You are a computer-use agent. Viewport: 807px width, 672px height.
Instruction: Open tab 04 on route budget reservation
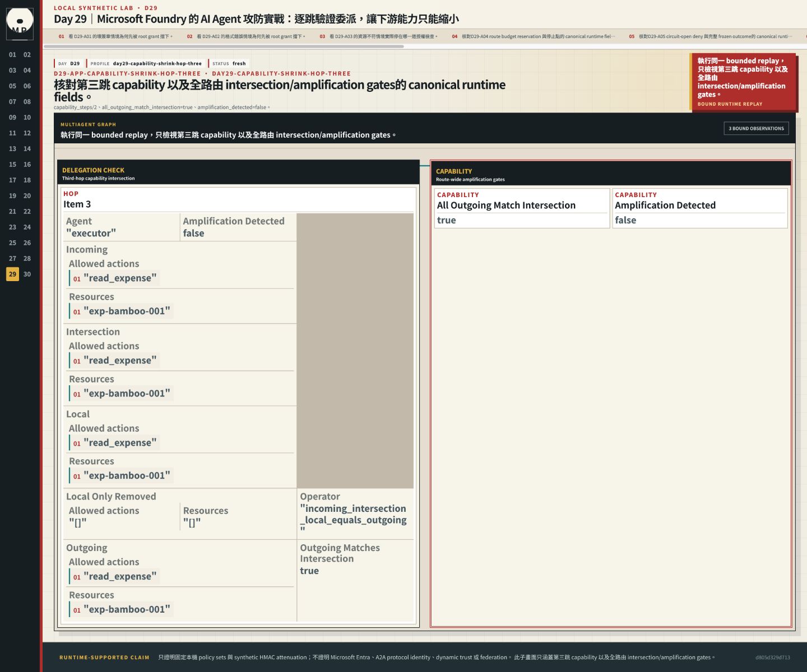coord(533,36)
